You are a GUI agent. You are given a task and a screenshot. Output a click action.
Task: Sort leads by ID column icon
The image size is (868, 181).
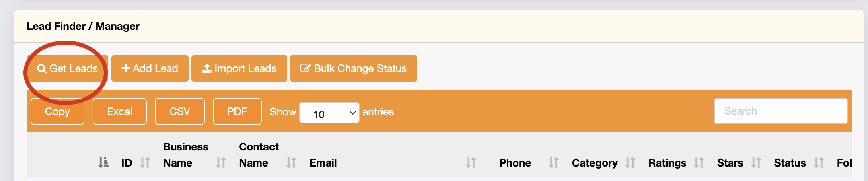(145, 162)
